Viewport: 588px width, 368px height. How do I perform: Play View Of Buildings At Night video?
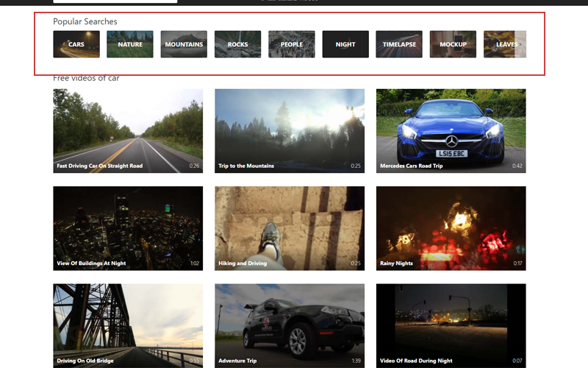pyautogui.click(x=128, y=227)
